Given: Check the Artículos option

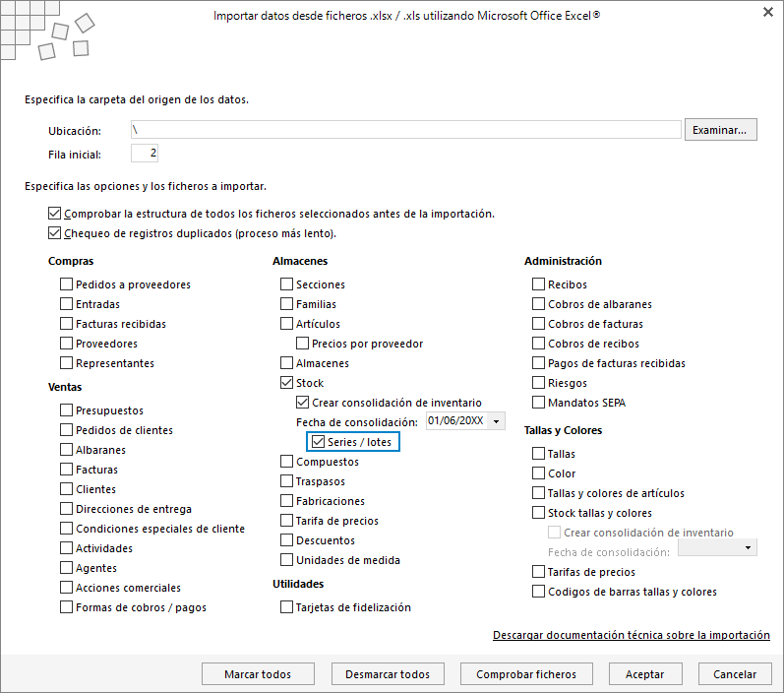Looking at the screenshot, I should [x=287, y=324].
